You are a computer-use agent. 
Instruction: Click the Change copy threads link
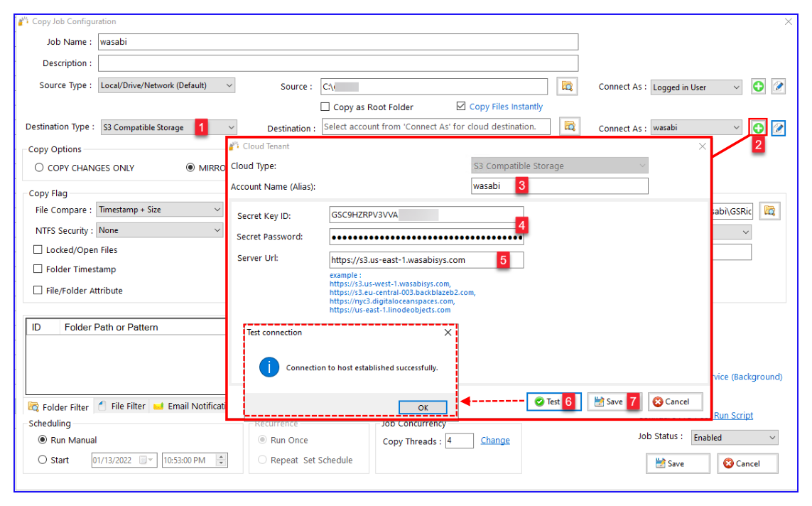coord(495,440)
